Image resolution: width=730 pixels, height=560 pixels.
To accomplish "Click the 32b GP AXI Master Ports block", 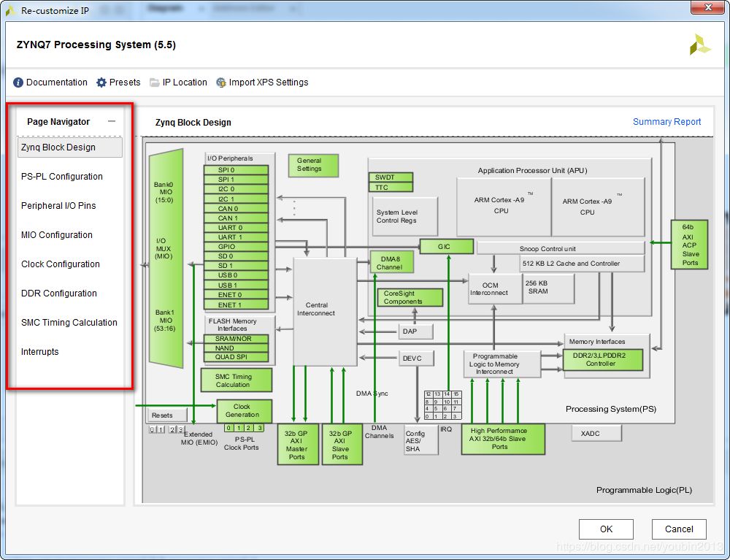I will pos(298,444).
